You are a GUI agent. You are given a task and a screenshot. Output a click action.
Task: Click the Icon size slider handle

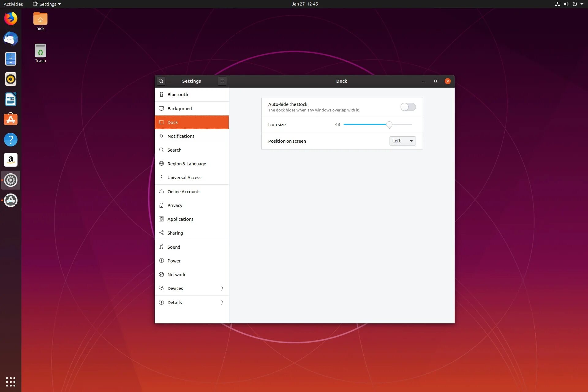pyautogui.click(x=389, y=125)
